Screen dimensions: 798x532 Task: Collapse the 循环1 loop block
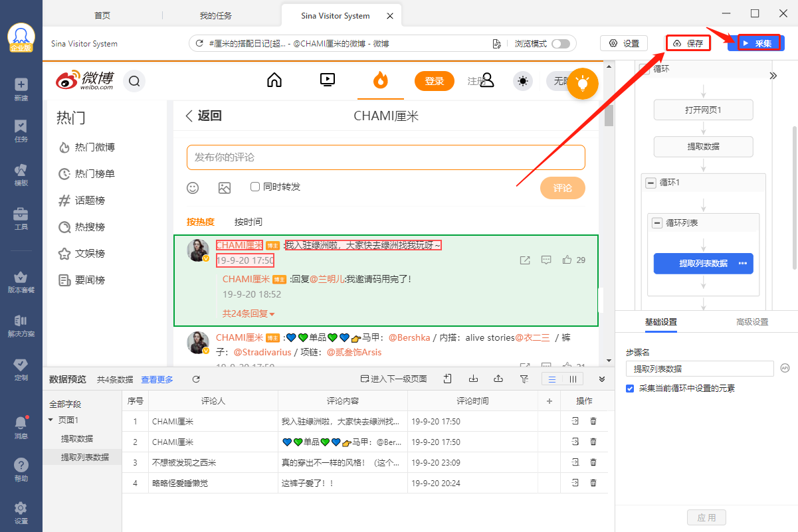tap(651, 183)
